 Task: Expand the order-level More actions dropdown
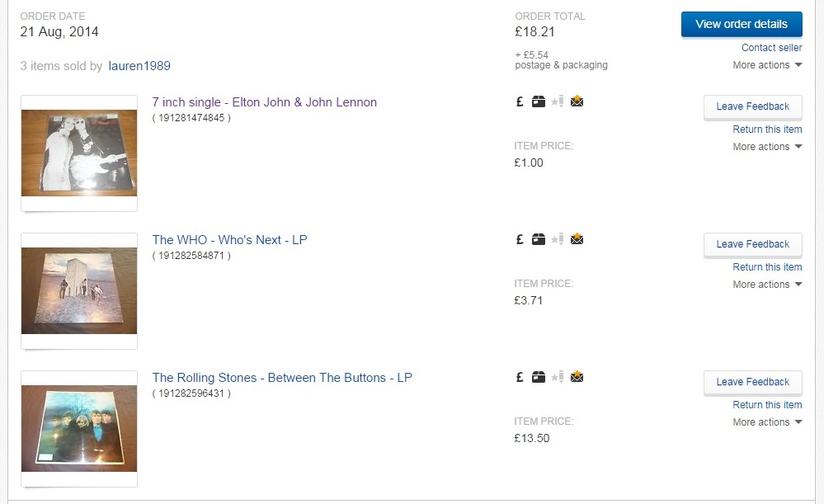[x=767, y=65]
